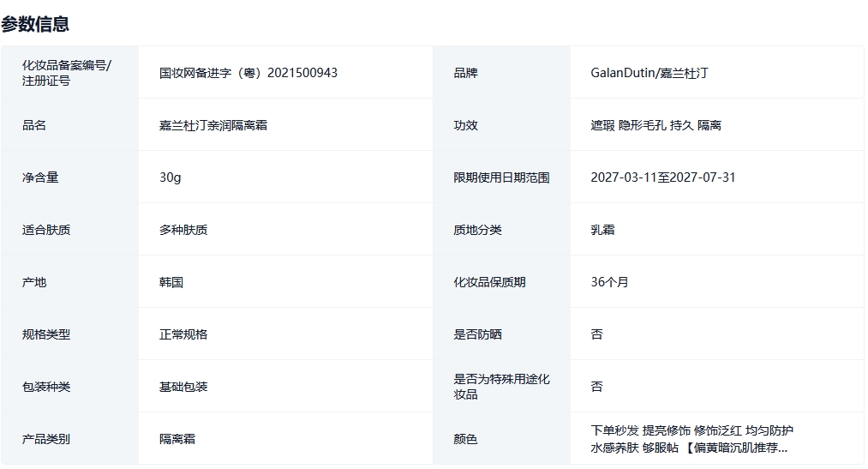Click the truncated 颜色 description text

(x=691, y=439)
